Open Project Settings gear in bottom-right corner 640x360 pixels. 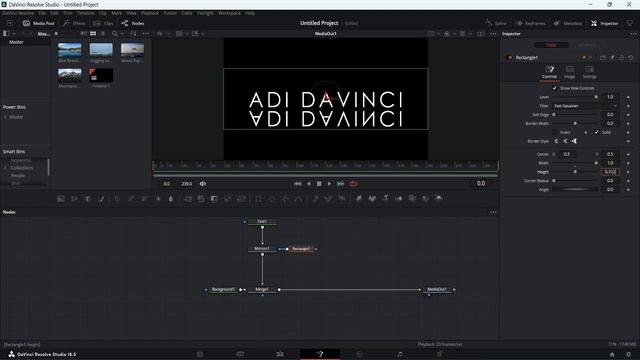[x=629, y=355]
